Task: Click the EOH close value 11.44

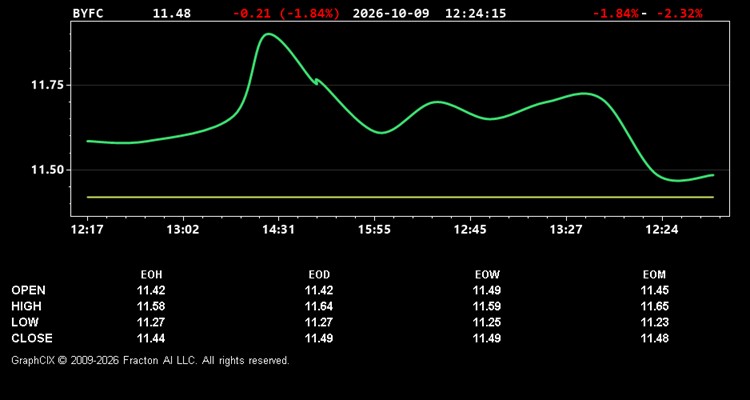Action: coord(151,338)
